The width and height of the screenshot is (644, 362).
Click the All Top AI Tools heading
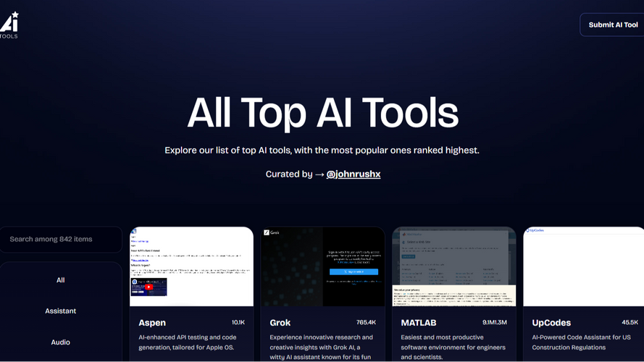[322, 112]
